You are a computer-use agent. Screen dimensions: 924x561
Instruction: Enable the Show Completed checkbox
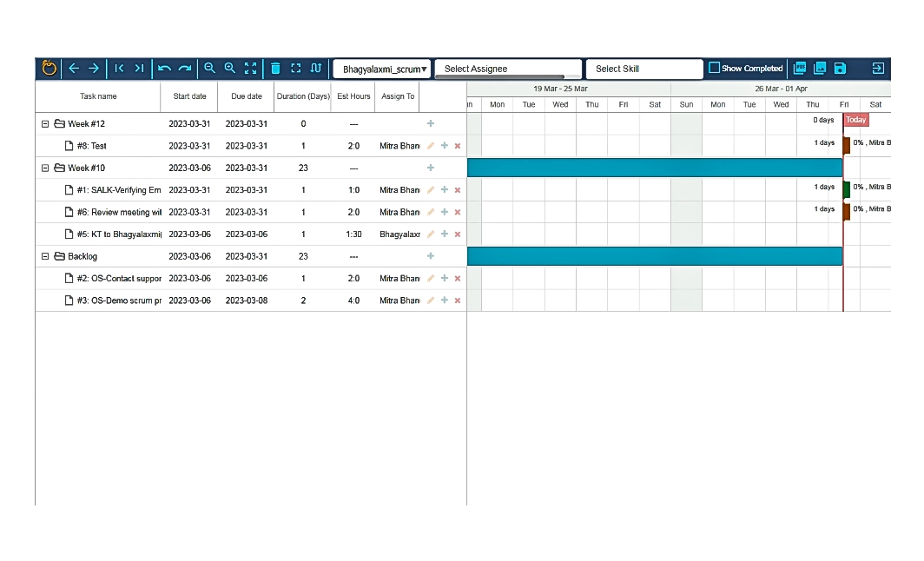[x=715, y=68]
